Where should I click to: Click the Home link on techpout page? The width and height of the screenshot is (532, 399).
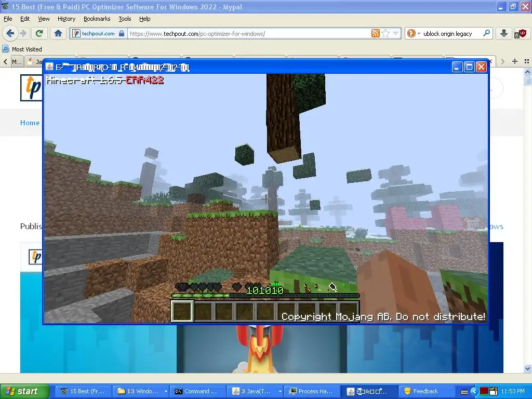pyautogui.click(x=30, y=123)
